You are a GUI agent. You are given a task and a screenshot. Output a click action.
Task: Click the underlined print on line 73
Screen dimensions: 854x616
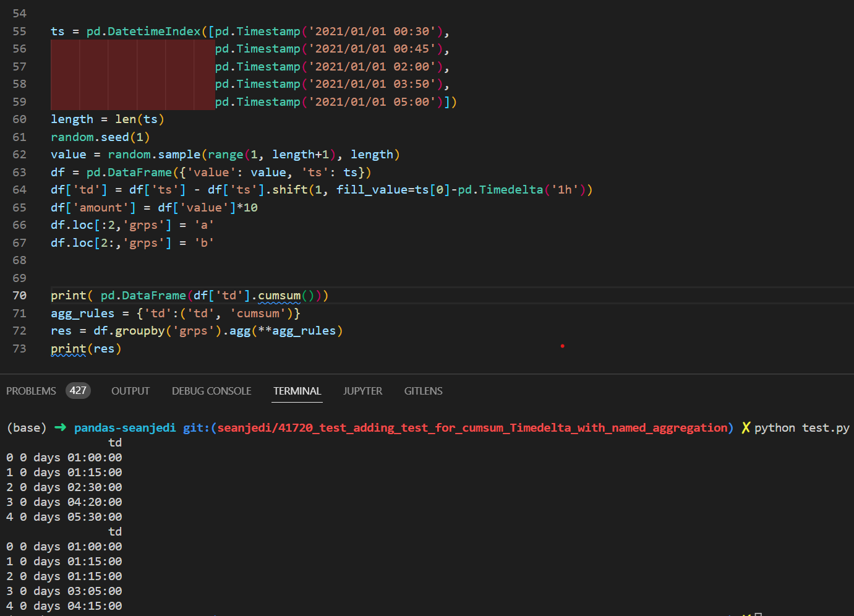pyautogui.click(x=69, y=349)
